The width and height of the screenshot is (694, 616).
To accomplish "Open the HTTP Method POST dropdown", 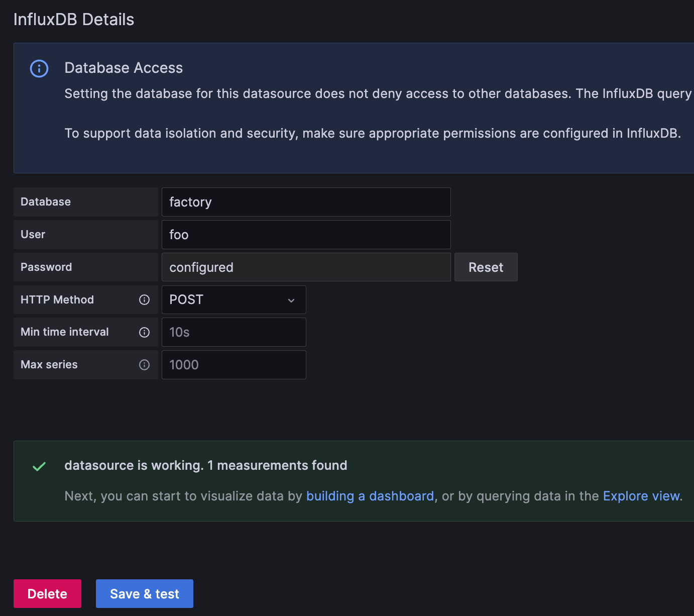I will (234, 300).
